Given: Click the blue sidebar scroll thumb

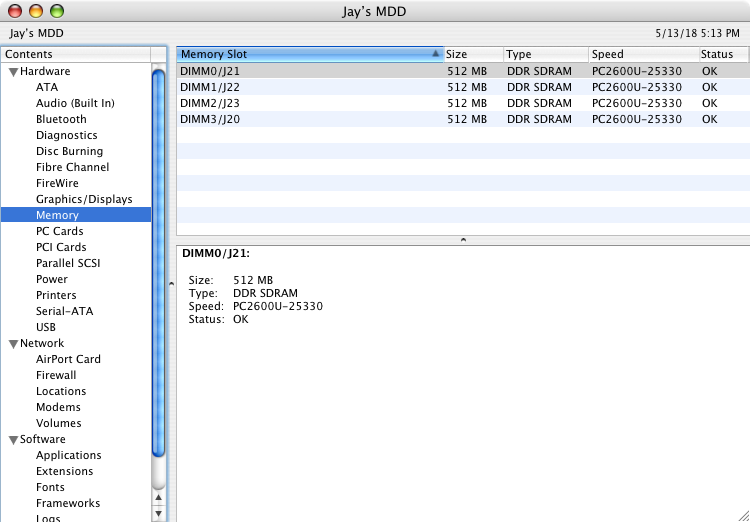Looking at the screenshot, I should click(x=158, y=260).
